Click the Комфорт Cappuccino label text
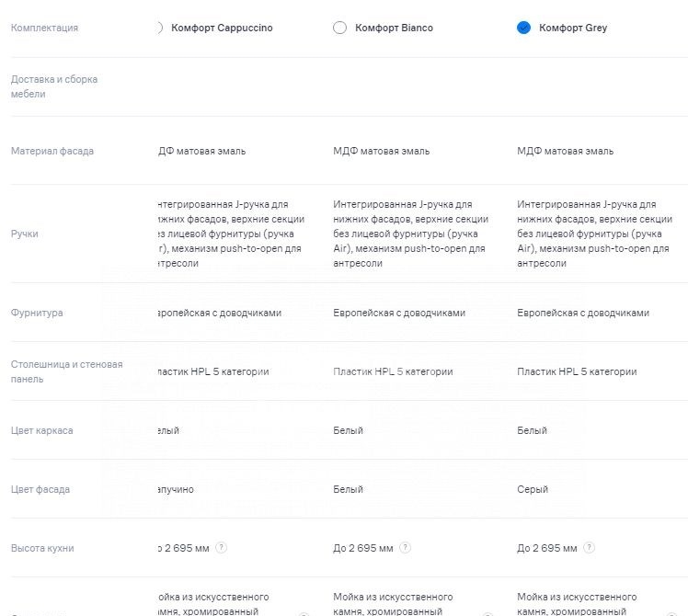Screen dimensions: 688x616 [x=222, y=28]
